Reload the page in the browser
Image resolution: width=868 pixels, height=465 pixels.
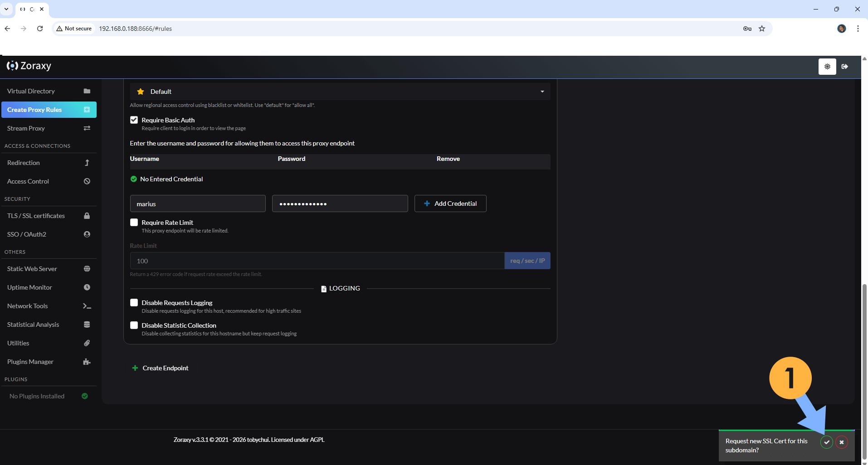(40, 29)
